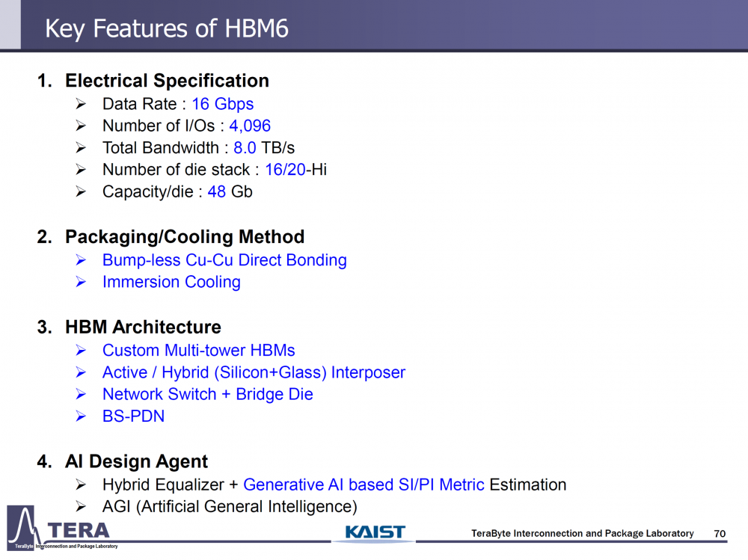Click the AI Design Agent heading
This screenshot has height=560, width=748.
point(136,461)
